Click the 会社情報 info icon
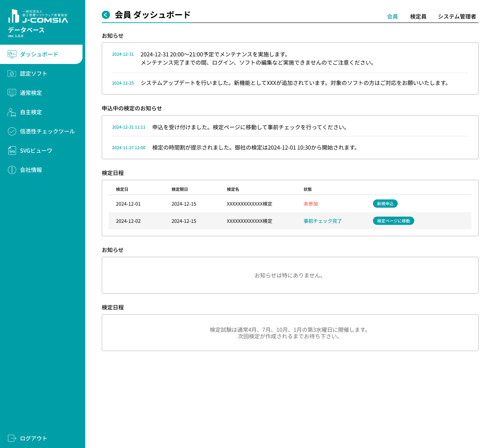The width and height of the screenshot is (495, 448). click(12, 170)
